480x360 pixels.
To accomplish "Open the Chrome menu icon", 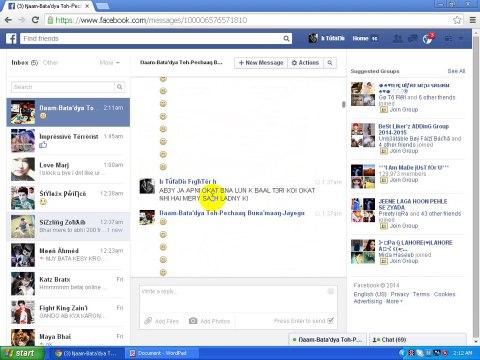I will coord(473,20).
